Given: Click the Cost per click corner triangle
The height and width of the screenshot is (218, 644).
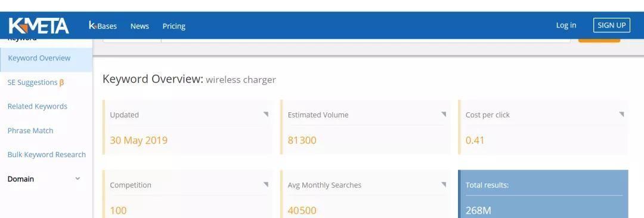Looking at the screenshot, I should point(621,114).
